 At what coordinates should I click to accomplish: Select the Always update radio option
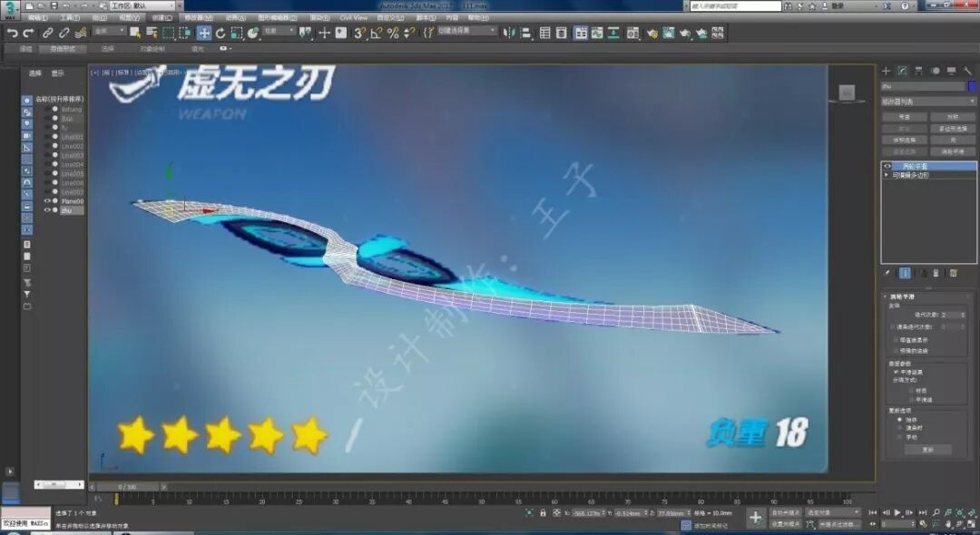coord(899,420)
